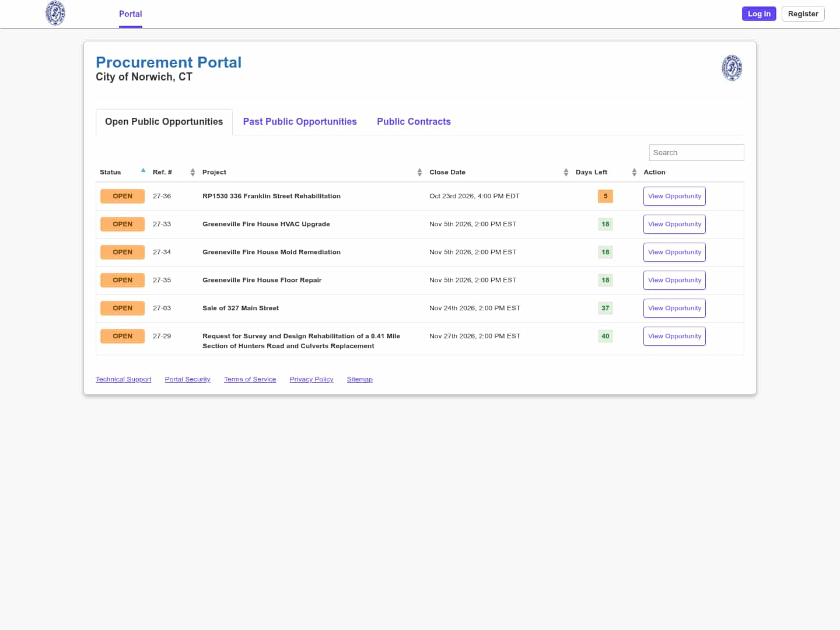Open the Portal Security link

187,380
